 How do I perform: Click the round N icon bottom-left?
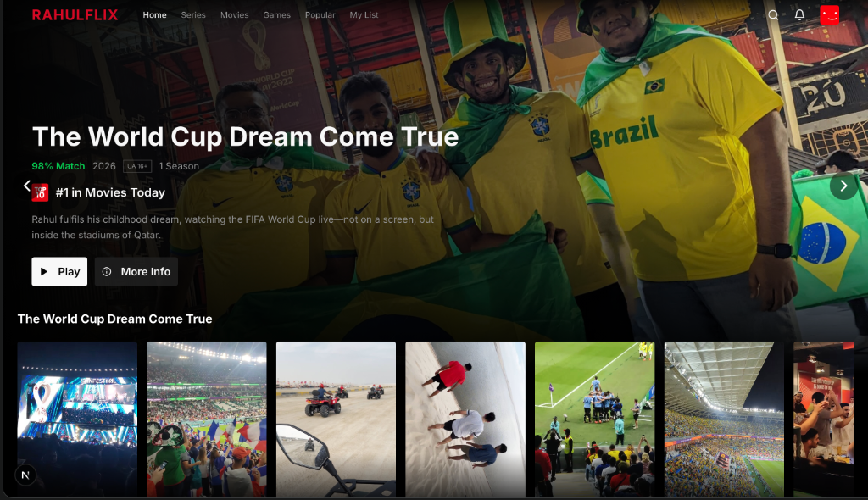[x=25, y=475]
